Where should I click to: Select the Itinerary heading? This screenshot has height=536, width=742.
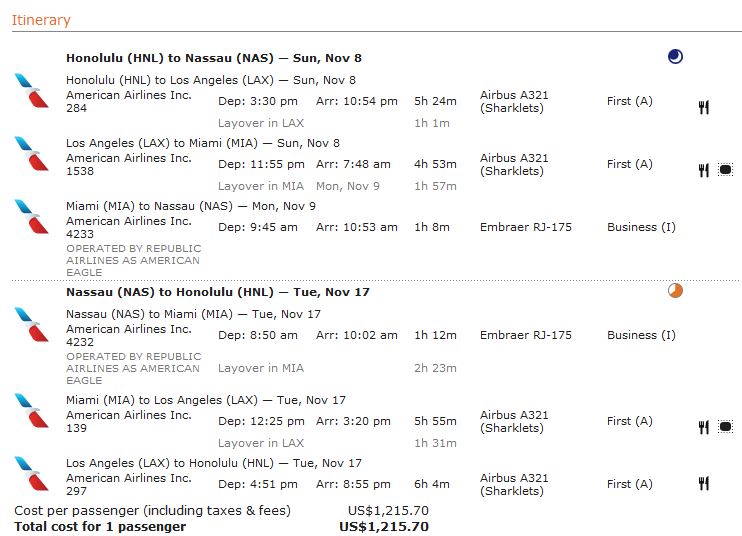click(41, 20)
